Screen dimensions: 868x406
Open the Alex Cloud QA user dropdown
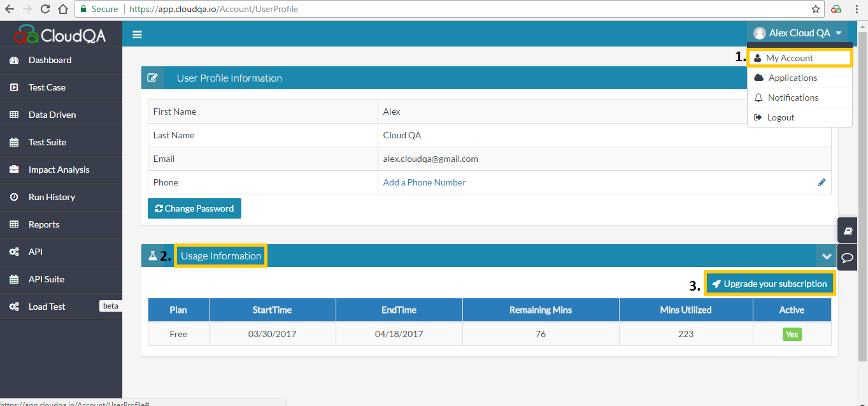[798, 33]
